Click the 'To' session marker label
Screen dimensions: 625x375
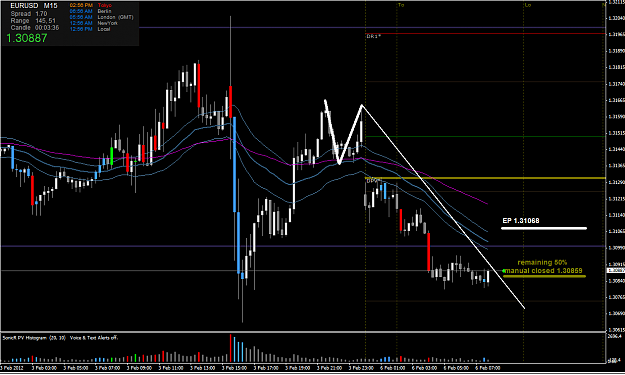(401, 5)
